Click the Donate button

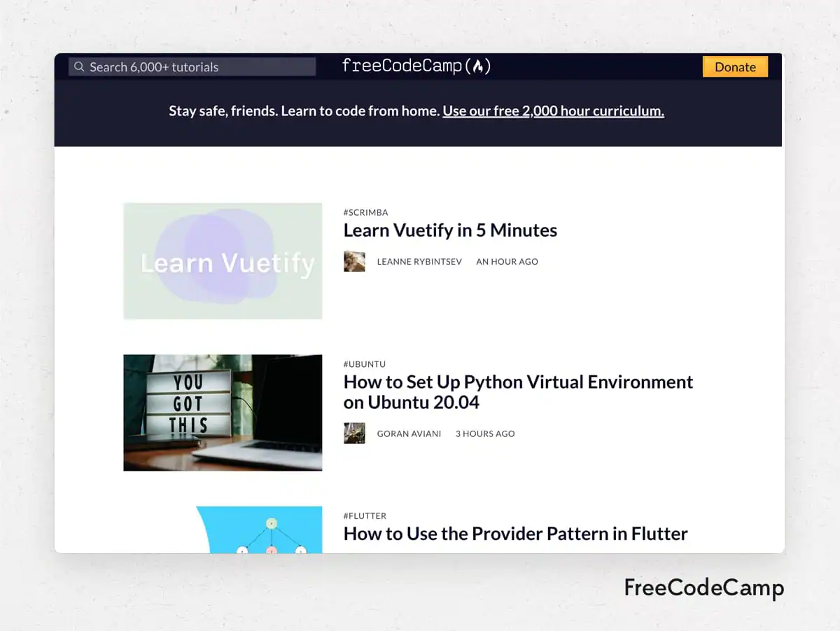tap(735, 67)
